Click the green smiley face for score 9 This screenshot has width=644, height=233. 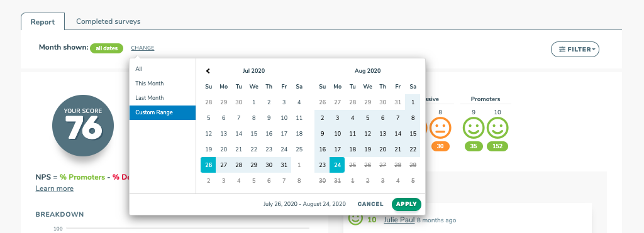coord(474,128)
